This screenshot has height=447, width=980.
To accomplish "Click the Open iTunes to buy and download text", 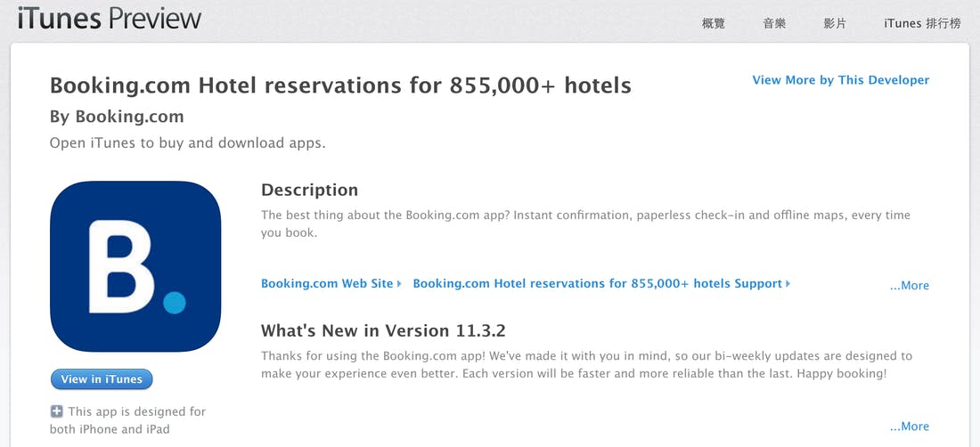I will click(187, 143).
